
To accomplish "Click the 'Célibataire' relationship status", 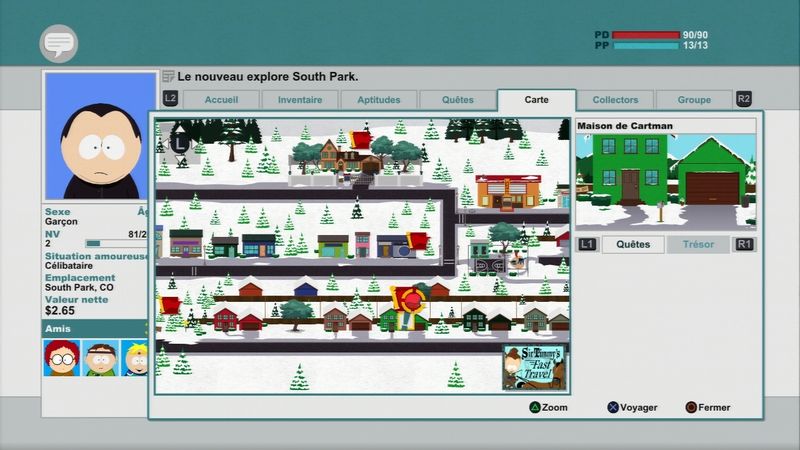I will [x=69, y=266].
